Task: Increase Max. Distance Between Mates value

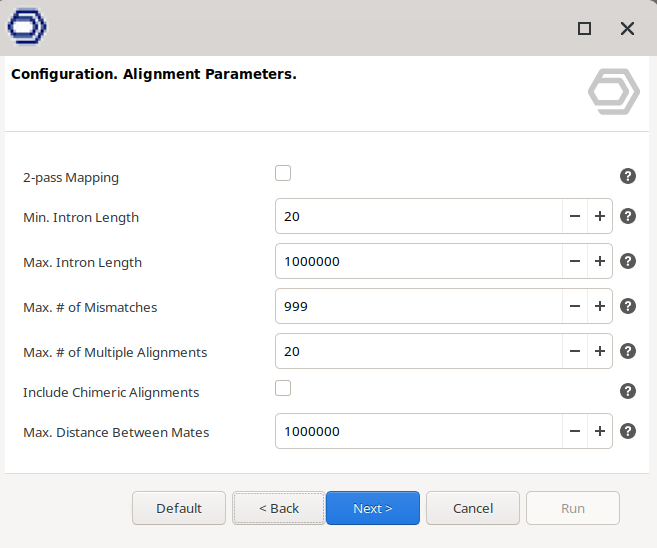Action: (600, 431)
